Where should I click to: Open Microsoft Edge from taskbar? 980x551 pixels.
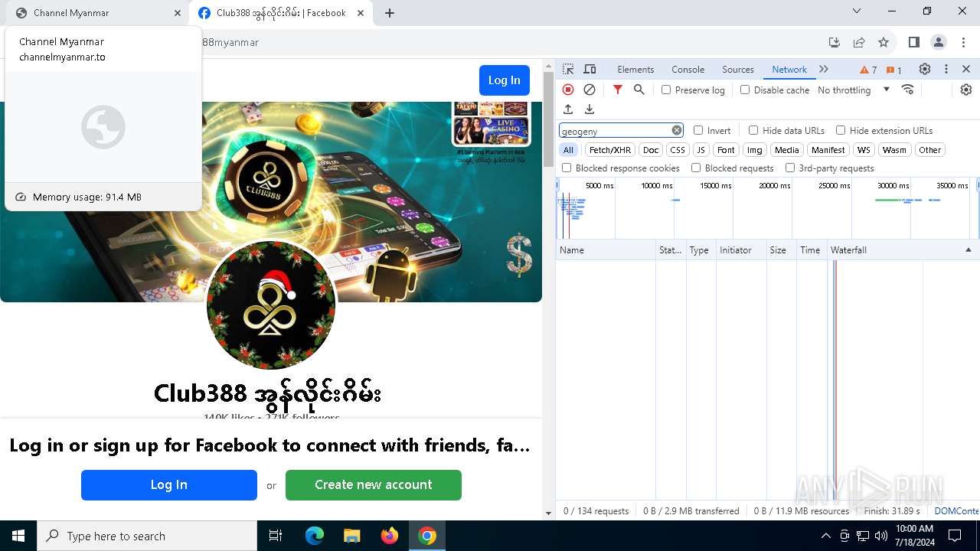pyautogui.click(x=315, y=536)
